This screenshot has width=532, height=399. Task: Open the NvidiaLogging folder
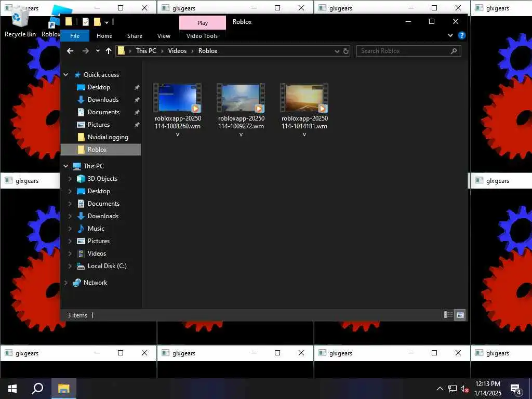(108, 137)
